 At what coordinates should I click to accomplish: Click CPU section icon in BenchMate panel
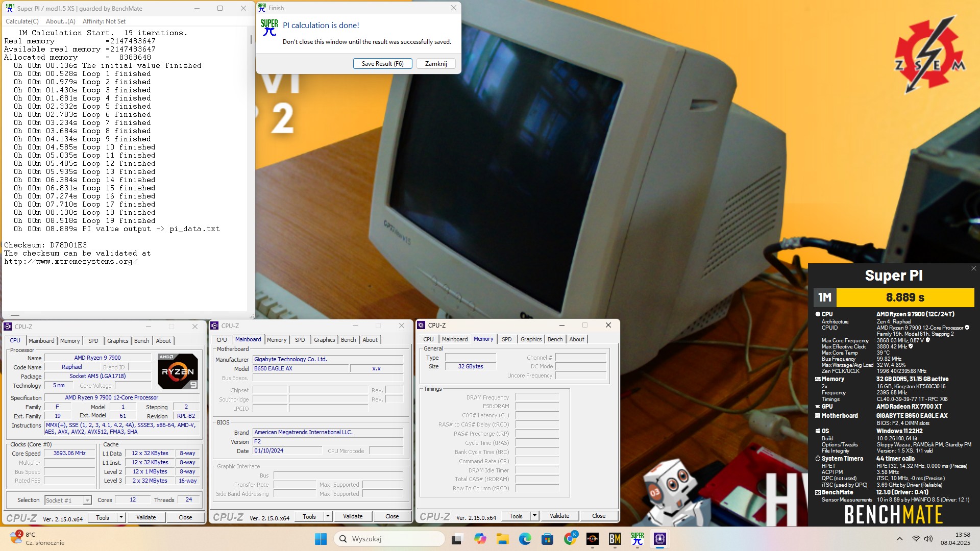818,314
